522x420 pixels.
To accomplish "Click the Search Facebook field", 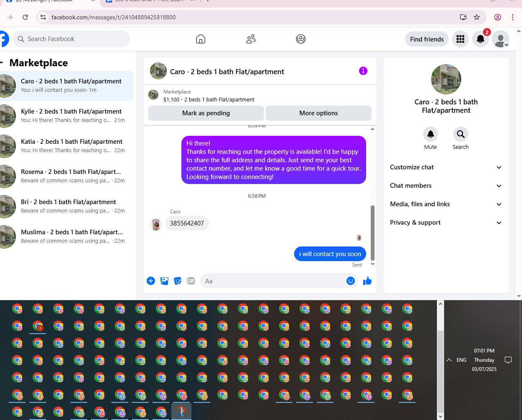I will [71, 39].
